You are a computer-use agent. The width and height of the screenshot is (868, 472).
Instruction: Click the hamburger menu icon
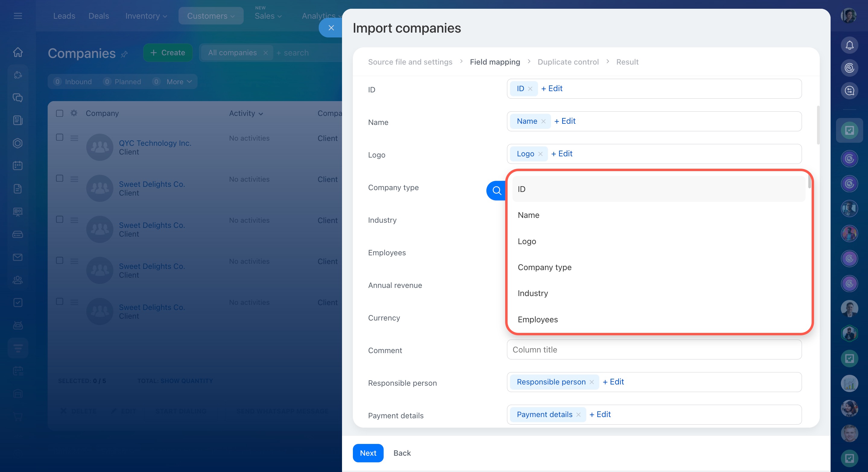click(18, 16)
